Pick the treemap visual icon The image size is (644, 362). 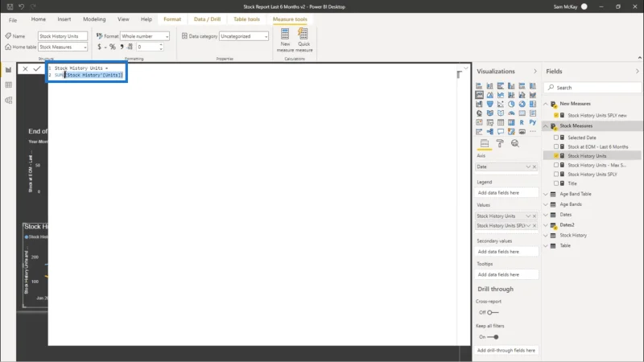pyautogui.click(x=533, y=104)
